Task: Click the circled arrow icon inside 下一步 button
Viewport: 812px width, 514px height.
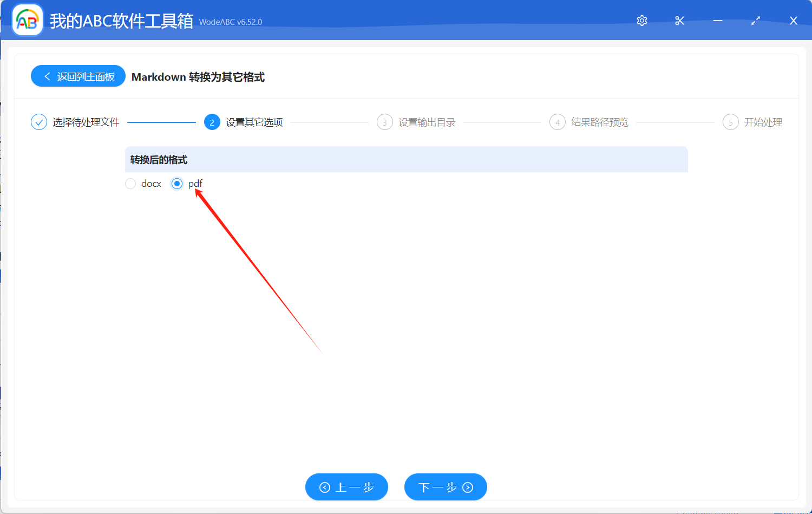Action: point(468,487)
